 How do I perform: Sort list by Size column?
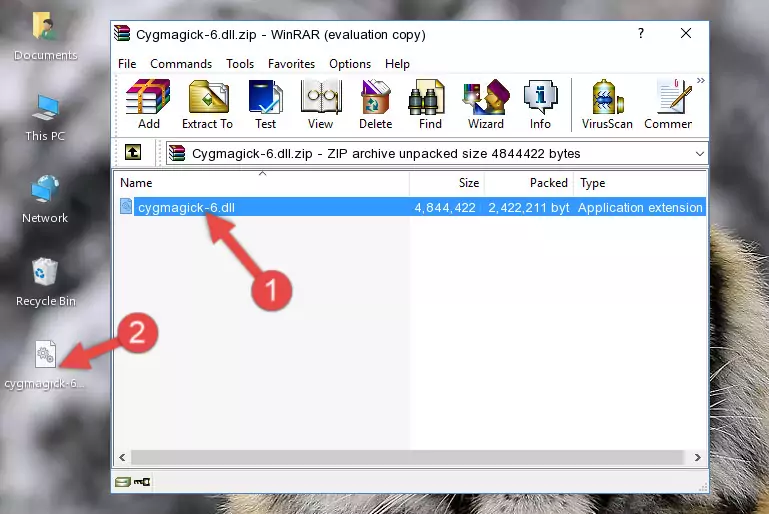(447, 182)
